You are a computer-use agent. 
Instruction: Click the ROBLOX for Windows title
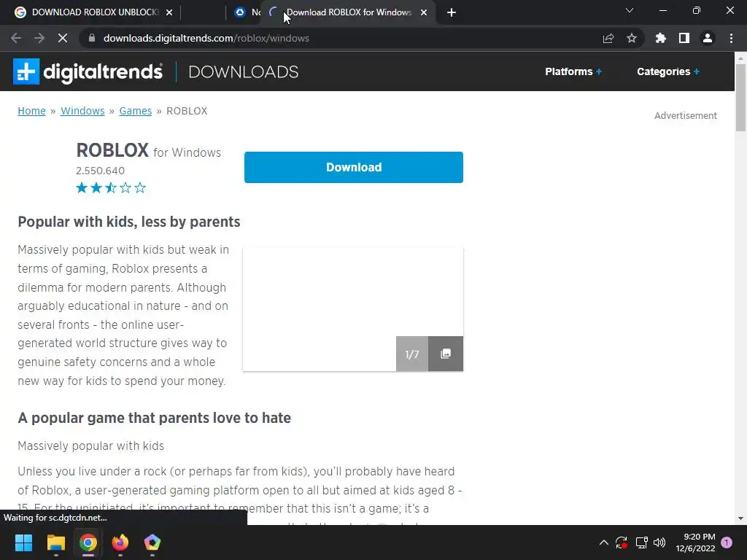[149, 150]
